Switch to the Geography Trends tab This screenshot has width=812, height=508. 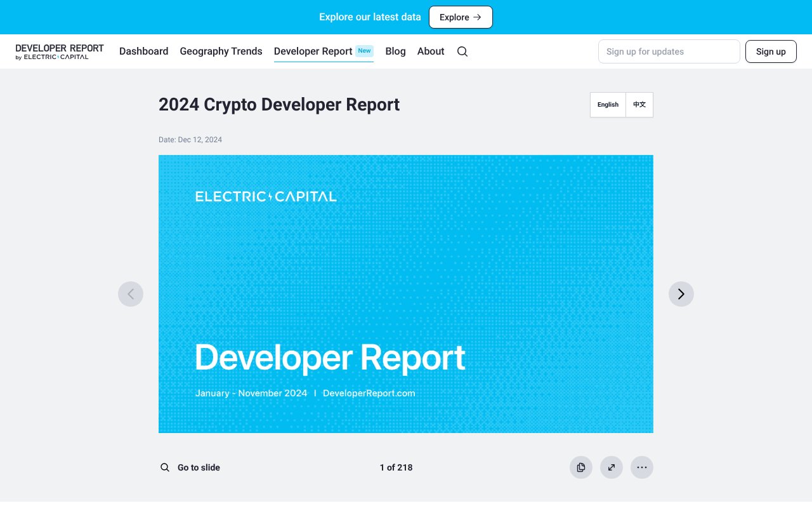221,51
